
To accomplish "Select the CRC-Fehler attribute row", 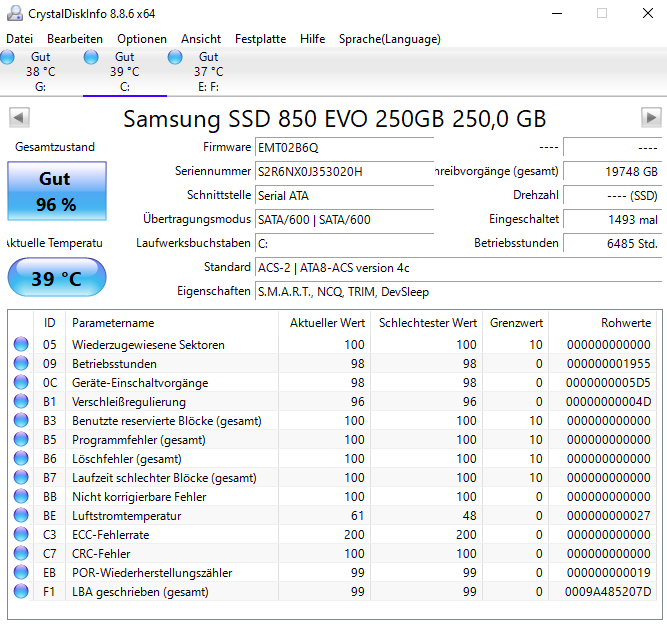I will 334,553.
